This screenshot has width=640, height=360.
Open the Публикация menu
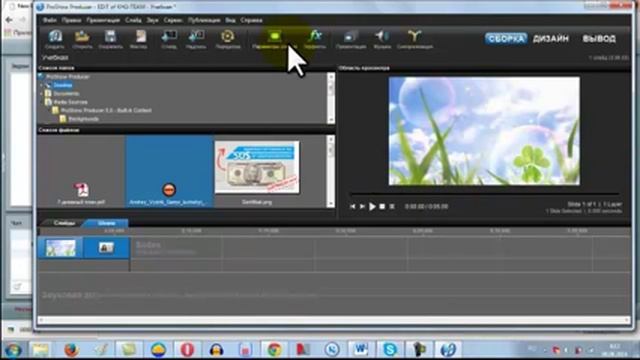tap(204, 20)
